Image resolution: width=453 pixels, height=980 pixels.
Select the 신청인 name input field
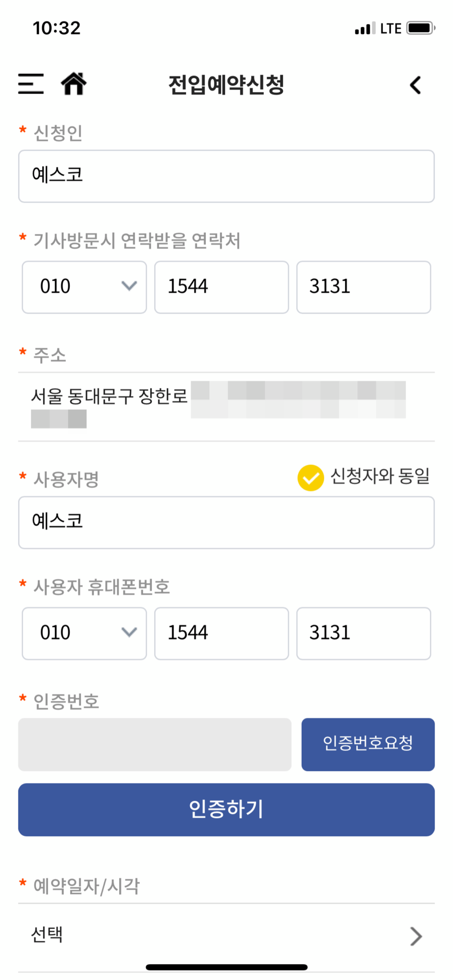pyautogui.click(x=226, y=176)
